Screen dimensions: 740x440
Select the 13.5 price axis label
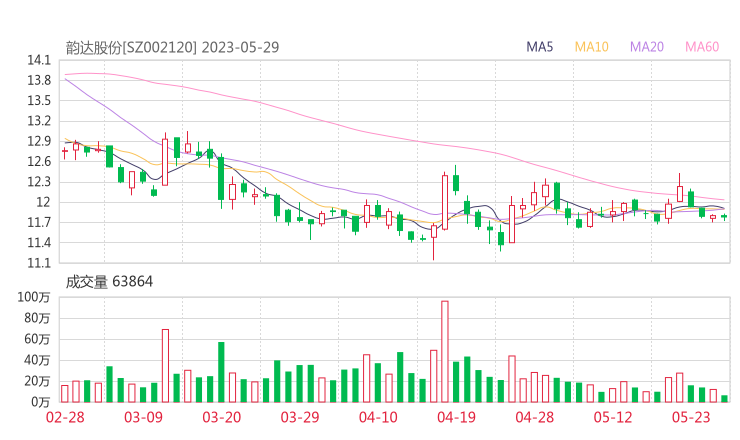tap(39, 101)
